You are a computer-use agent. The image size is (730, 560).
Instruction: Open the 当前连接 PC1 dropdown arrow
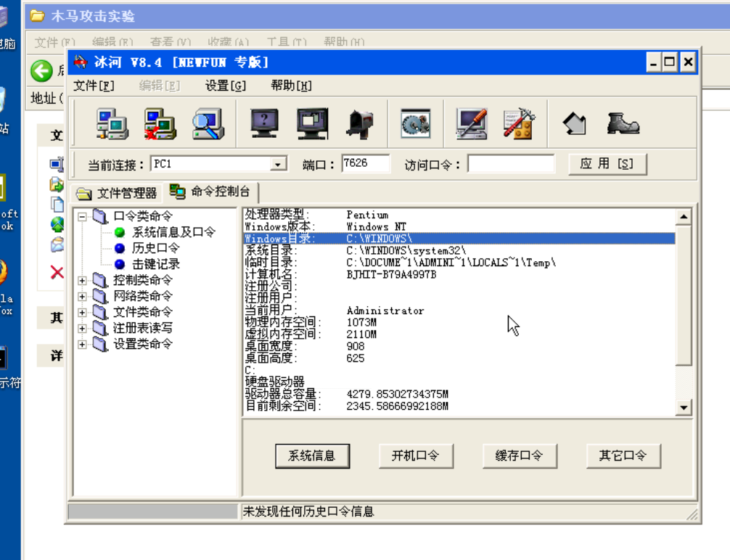point(278,165)
